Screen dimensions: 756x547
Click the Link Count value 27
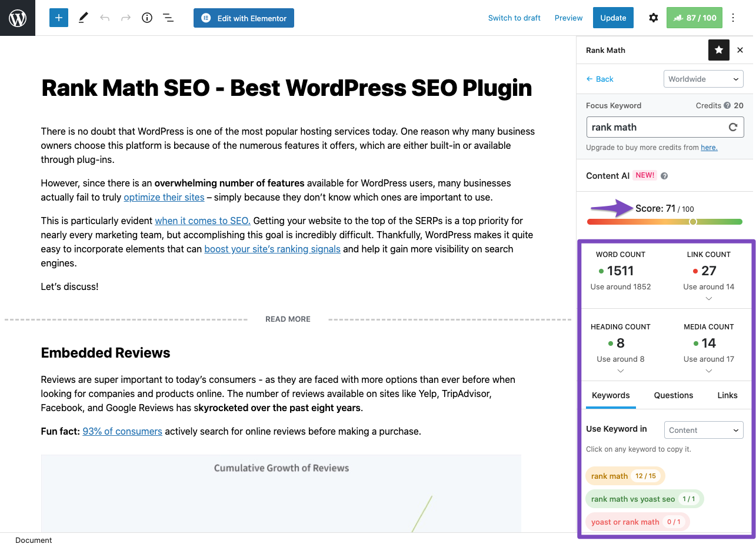708,271
